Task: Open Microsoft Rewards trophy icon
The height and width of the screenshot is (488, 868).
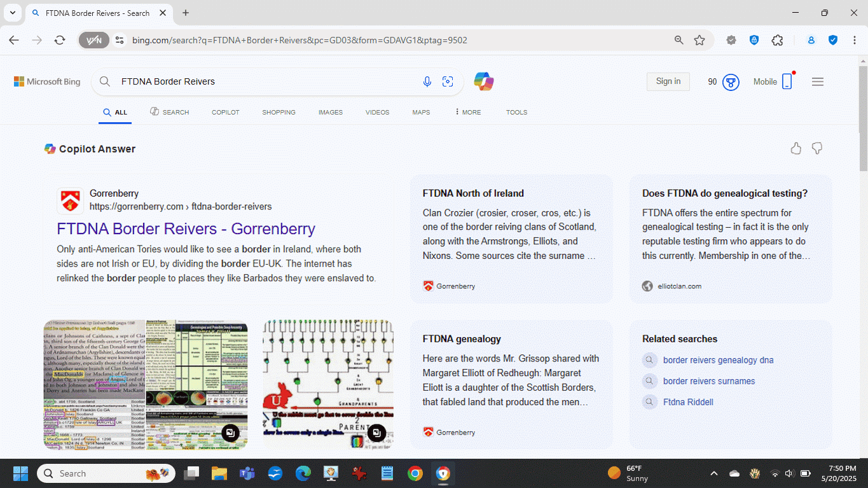Action: (x=731, y=82)
